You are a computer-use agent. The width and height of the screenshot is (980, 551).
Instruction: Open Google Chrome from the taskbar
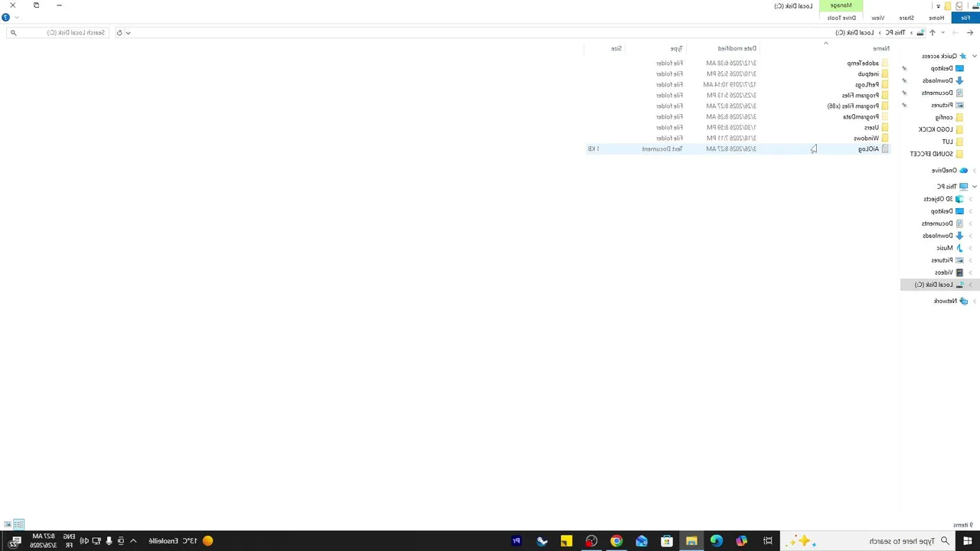(x=616, y=541)
